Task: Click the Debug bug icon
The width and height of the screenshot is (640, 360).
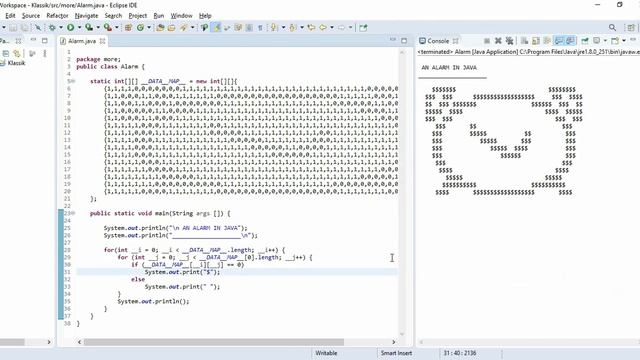Action: (x=52, y=27)
